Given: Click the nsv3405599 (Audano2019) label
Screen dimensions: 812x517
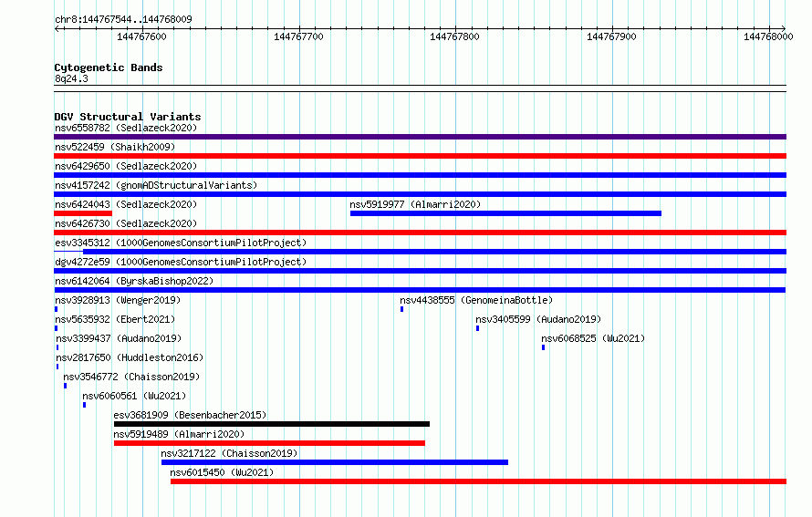Looking at the screenshot, I should click(x=538, y=319).
